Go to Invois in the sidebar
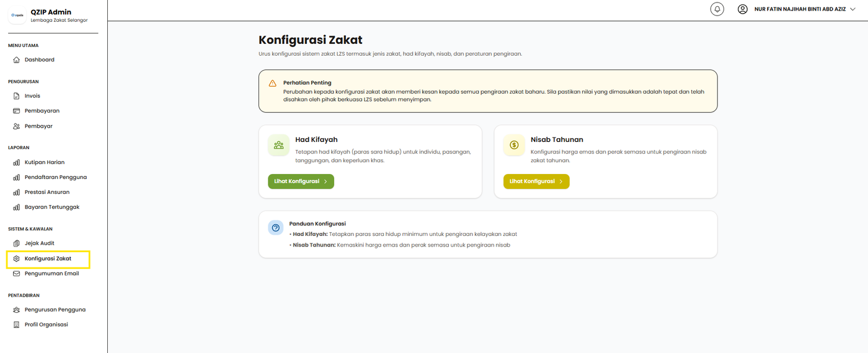The height and width of the screenshot is (353, 868). point(32,96)
